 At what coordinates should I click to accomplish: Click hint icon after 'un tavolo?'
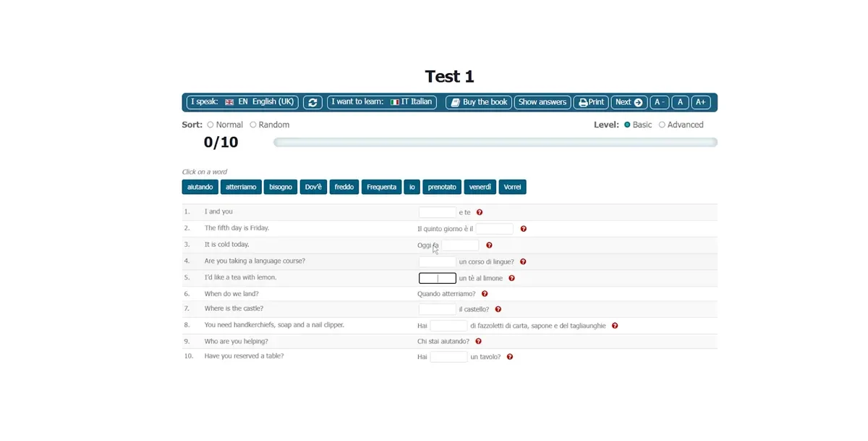(509, 357)
